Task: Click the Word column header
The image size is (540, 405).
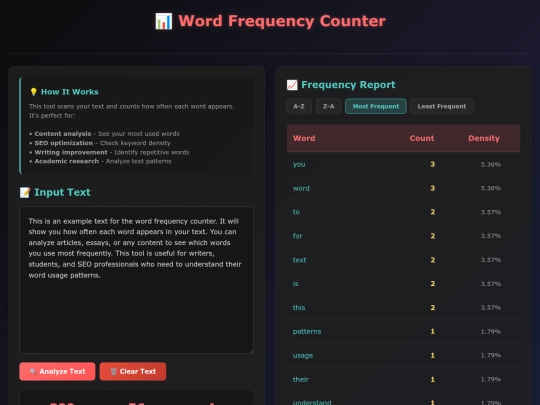Action: tap(304, 138)
